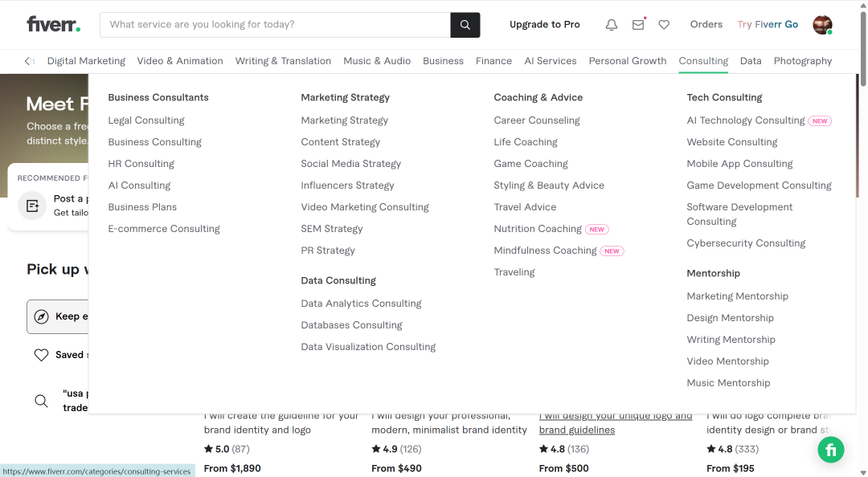Click the recent search magnifier icon
This screenshot has width=868, height=477.
(x=41, y=401)
